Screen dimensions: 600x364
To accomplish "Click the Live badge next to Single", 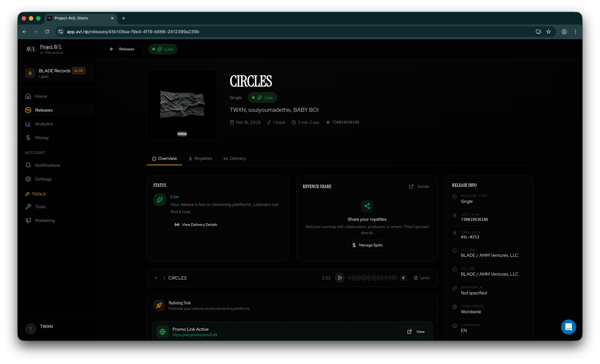I will click(262, 98).
